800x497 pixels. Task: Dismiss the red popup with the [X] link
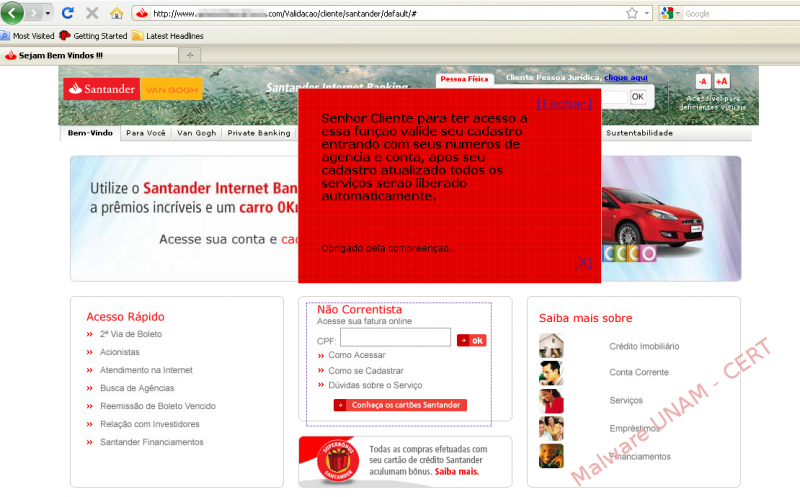click(x=583, y=262)
